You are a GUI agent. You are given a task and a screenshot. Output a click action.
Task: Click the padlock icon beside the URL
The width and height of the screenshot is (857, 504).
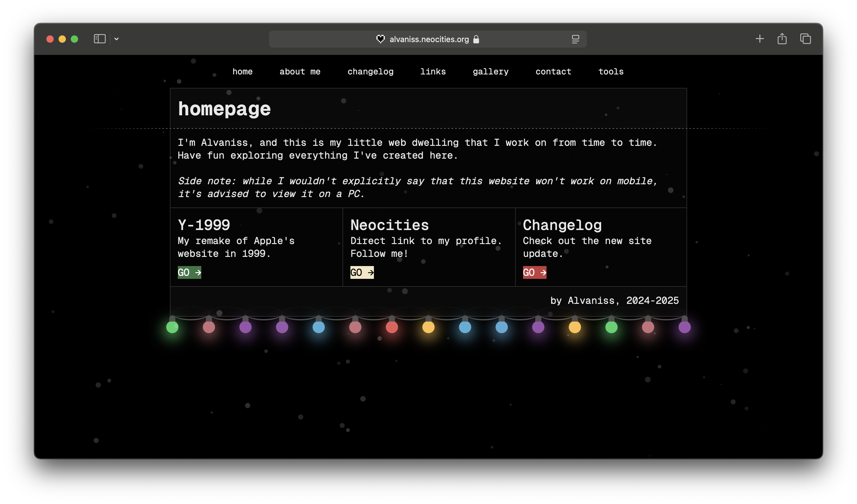[476, 39]
